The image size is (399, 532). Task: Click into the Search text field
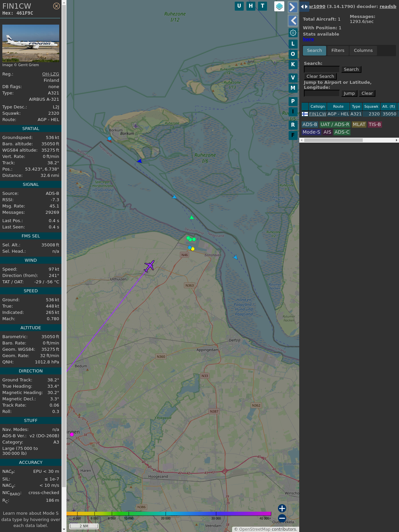322,69
